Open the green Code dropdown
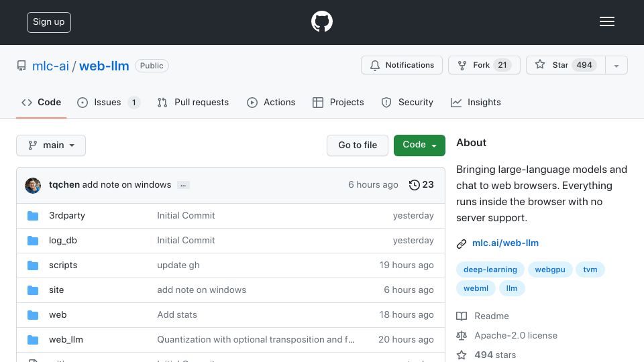The image size is (644, 362). point(419,145)
